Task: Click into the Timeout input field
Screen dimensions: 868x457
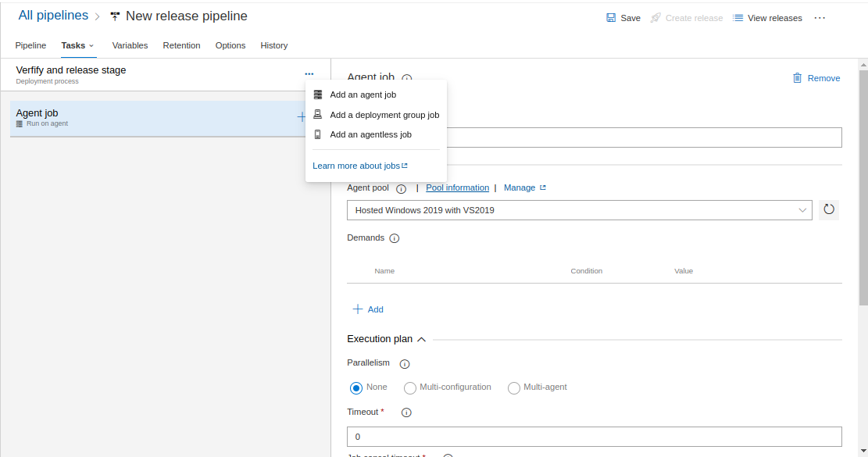Action: (594, 437)
